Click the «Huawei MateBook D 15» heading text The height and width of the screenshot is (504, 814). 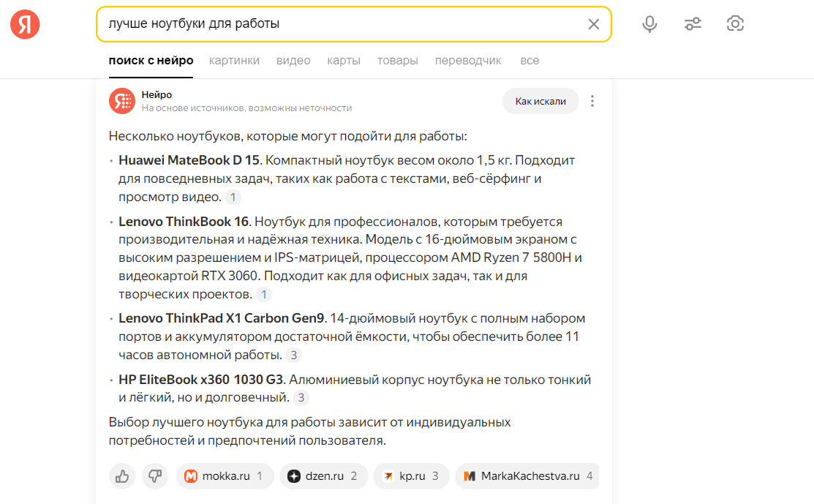click(189, 160)
